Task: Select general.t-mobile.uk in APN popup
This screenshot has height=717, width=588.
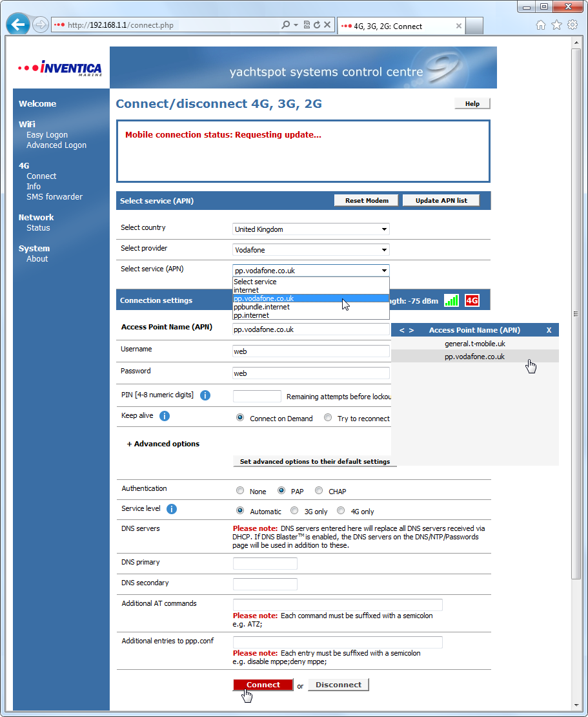Action: click(474, 344)
